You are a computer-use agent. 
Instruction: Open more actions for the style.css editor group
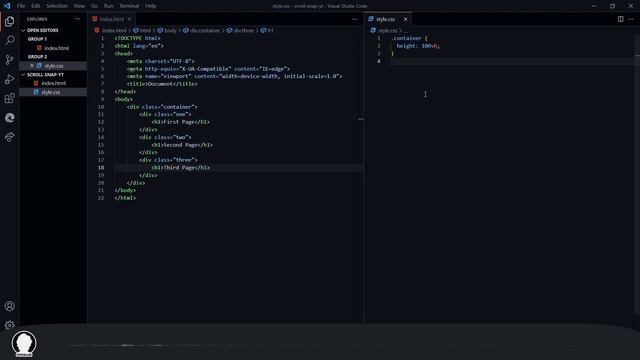[x=631, y=19]
